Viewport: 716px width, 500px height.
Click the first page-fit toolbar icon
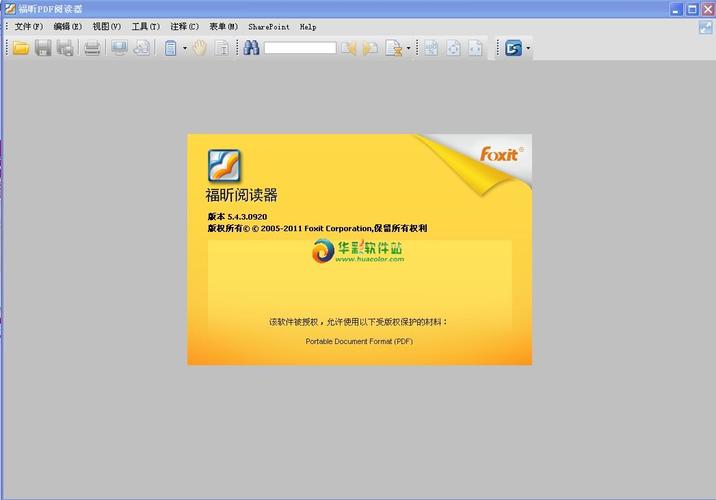coord(431,48)
